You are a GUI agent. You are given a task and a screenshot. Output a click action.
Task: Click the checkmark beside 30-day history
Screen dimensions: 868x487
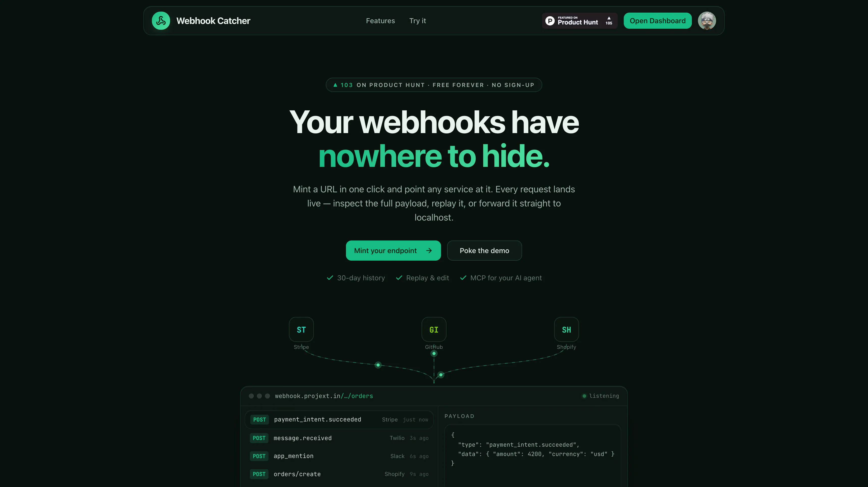[x=330, y=278]
